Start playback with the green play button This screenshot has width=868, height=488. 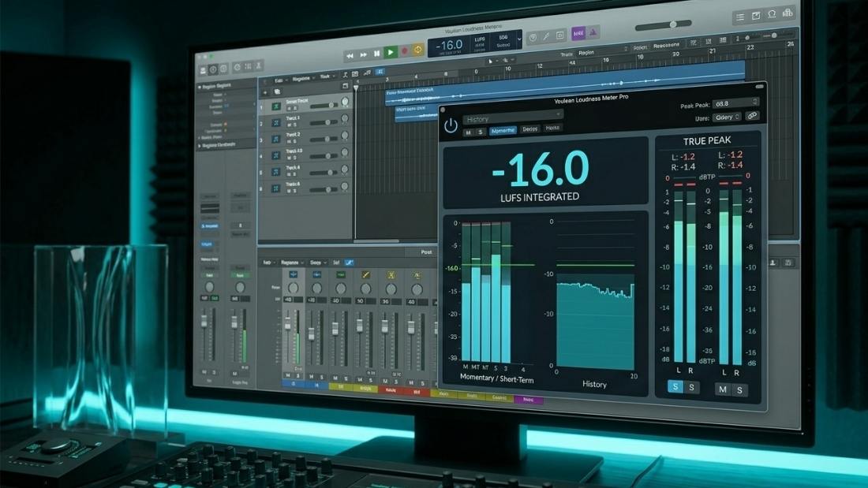391,53
